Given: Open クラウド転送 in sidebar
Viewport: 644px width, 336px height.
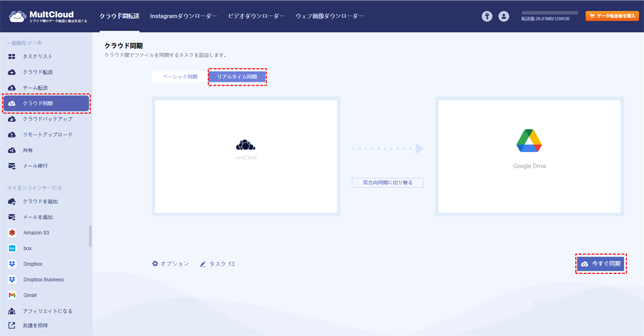Looking at the screenshot, I should point(38,72).
